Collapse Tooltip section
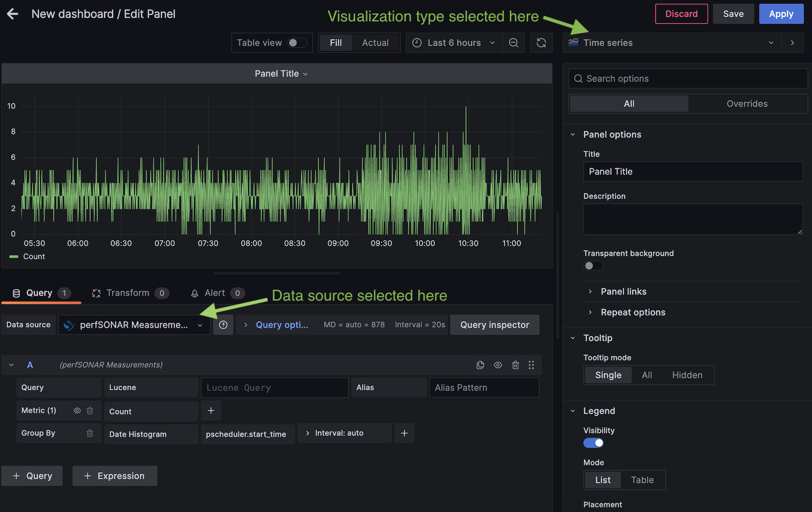Viewport: 812px width, 512px height. (573, 338)
